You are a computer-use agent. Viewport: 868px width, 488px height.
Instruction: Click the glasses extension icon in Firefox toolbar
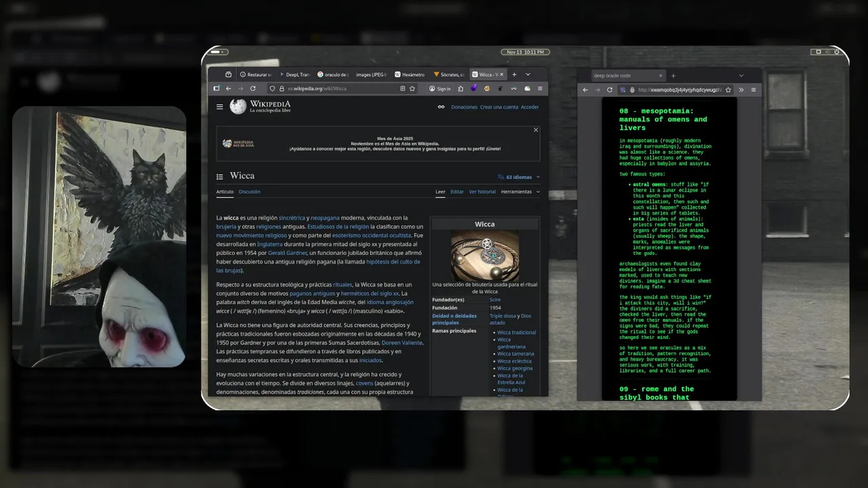(x=513, y=89)
